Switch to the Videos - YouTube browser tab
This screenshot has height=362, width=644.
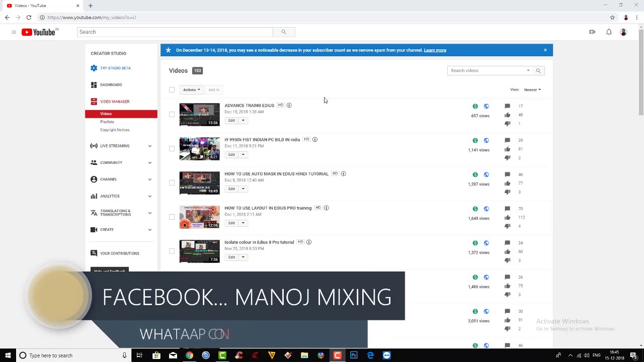pos(43,6)
